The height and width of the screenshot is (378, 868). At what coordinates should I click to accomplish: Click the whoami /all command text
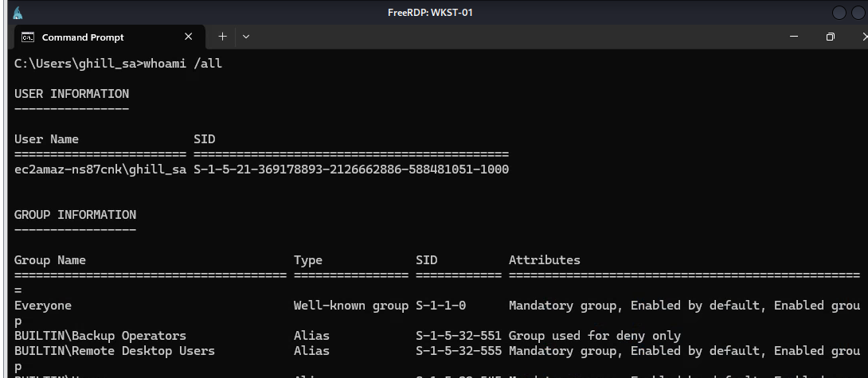182,64
